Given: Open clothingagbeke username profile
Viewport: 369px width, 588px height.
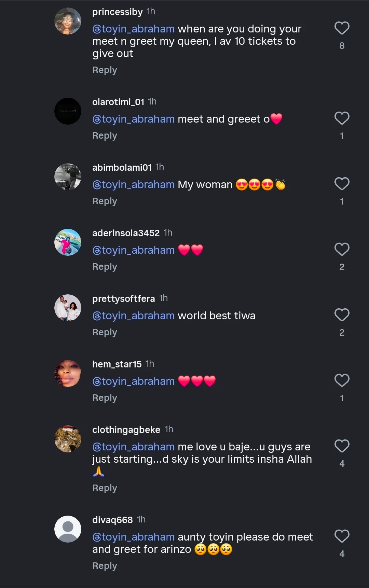Looking at the screenshot, I should click(126, 430).
